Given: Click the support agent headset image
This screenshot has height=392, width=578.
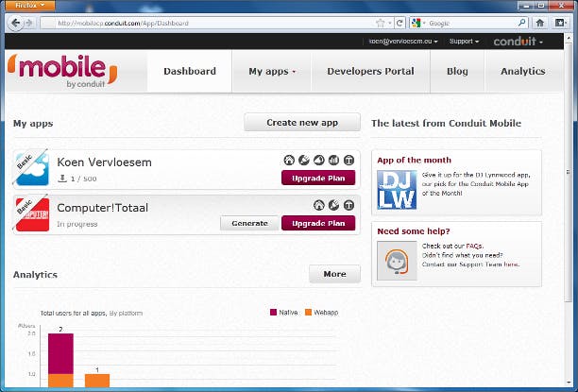Looking at the screenshot, I should click(x=397, y=261).
